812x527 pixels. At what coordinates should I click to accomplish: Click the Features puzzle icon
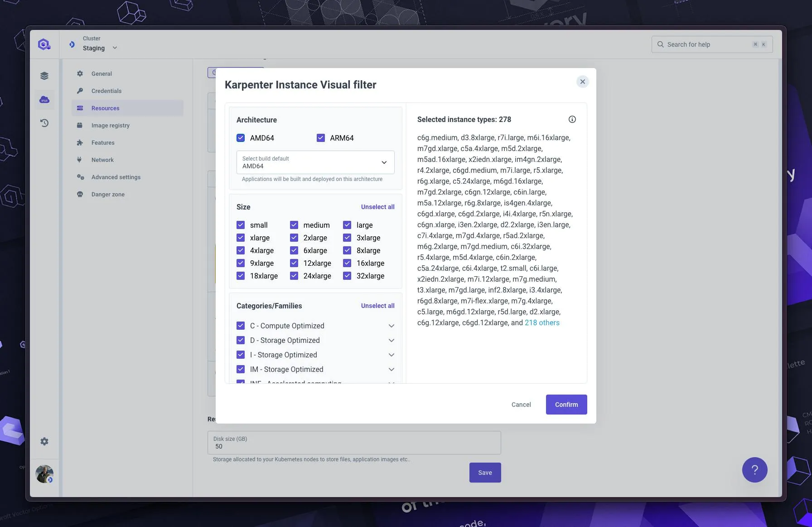coord(80,142)
